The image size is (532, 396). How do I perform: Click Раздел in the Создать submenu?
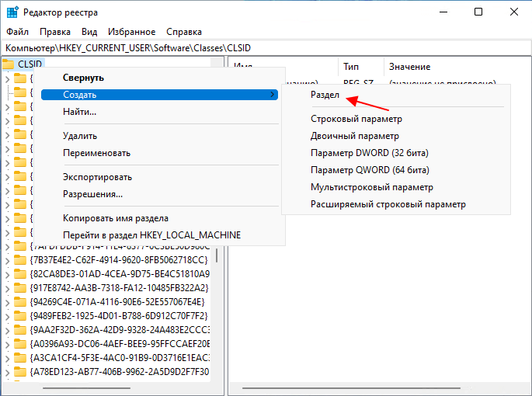pyautogui.click(x=325, y=95)
